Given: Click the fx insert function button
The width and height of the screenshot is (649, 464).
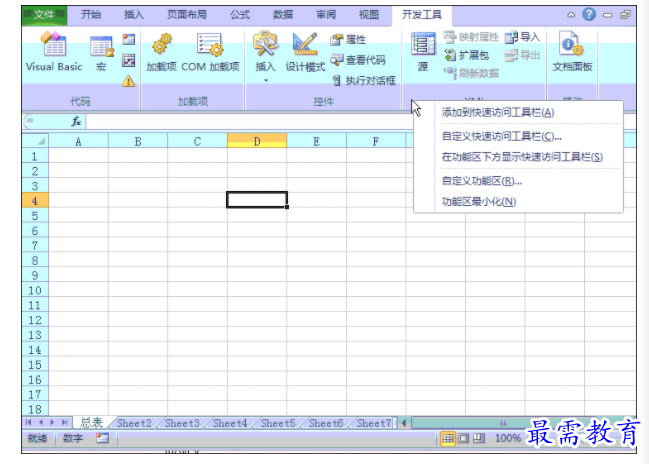Looking at the screenshot, I should [x=76, y=121].
